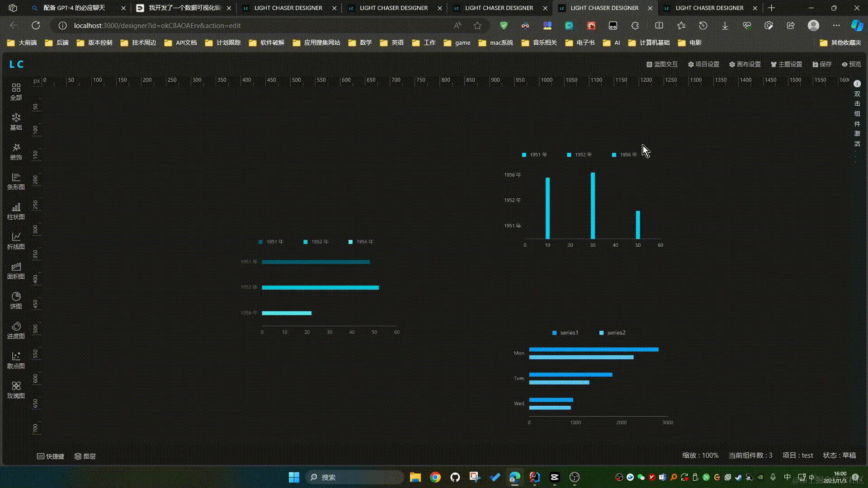
Task: Open the 装饰 decoration components icon
Action: coord(16,151)
